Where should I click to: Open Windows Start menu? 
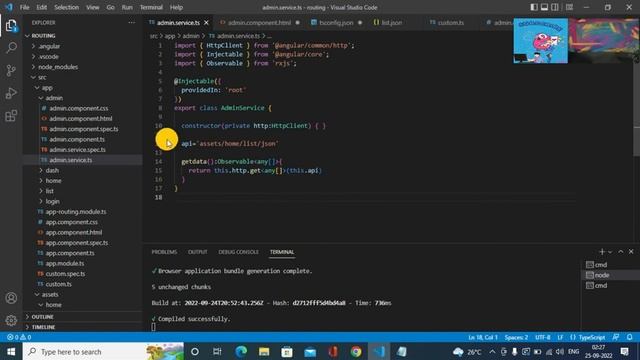pos(11,351)
